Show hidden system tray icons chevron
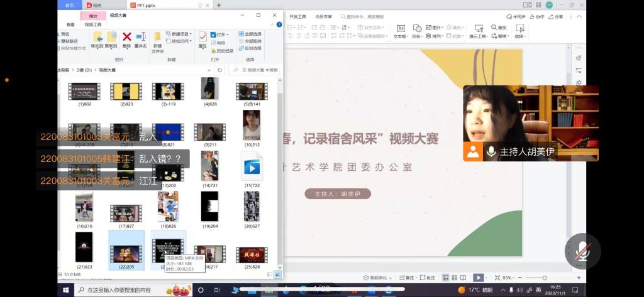The width and height of the screenshot is (644, 297). [503, 290]
